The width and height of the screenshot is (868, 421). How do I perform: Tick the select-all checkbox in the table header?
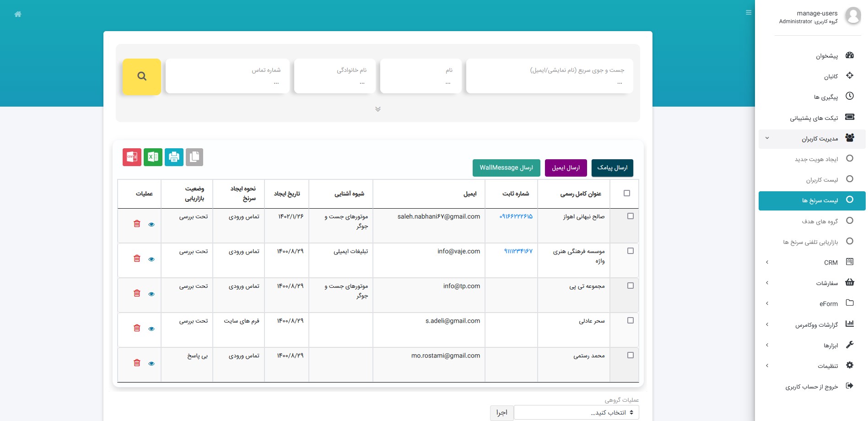tap(627, 193)
